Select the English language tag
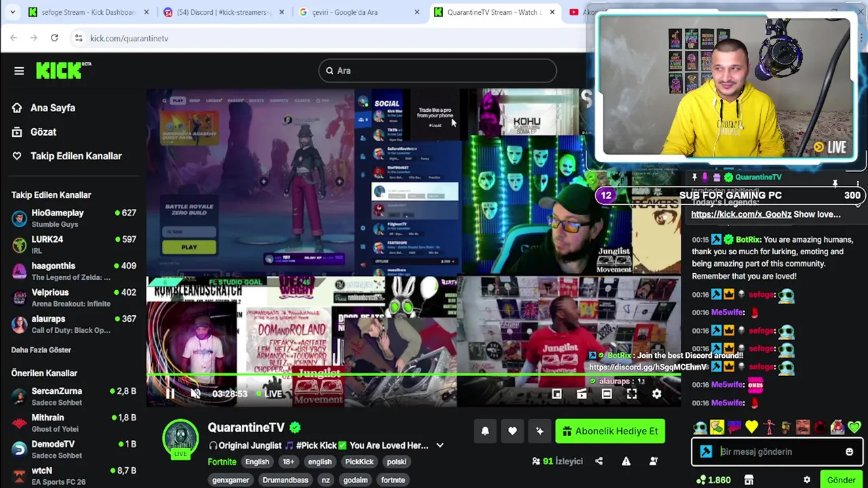The height and width of the screenshot is (488, 868). click(x=257, y=462)
